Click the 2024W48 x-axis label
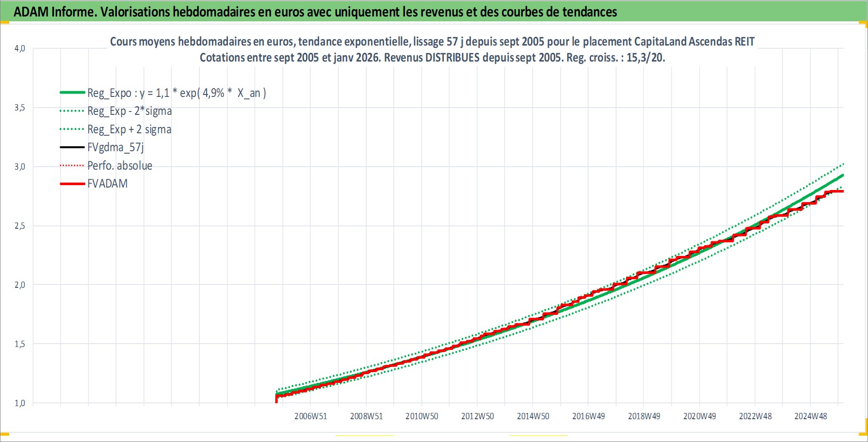868x442 pixels. coord(811,416)
